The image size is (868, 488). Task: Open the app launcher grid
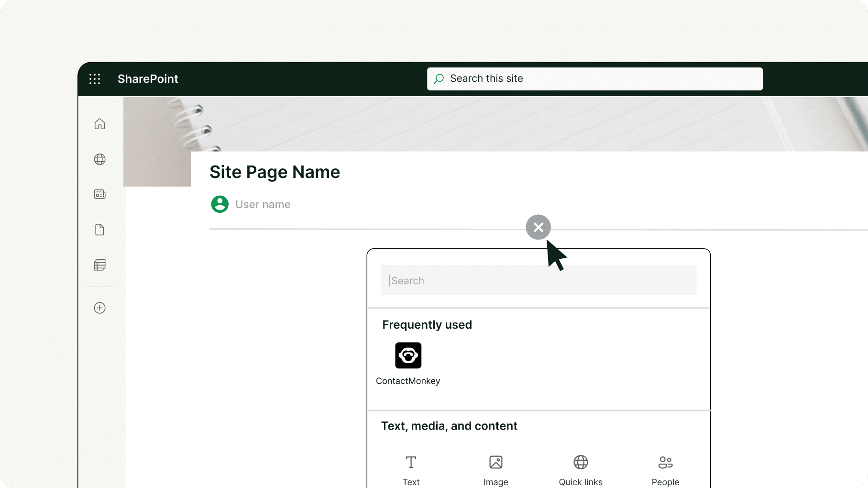(x=95, y=79)
